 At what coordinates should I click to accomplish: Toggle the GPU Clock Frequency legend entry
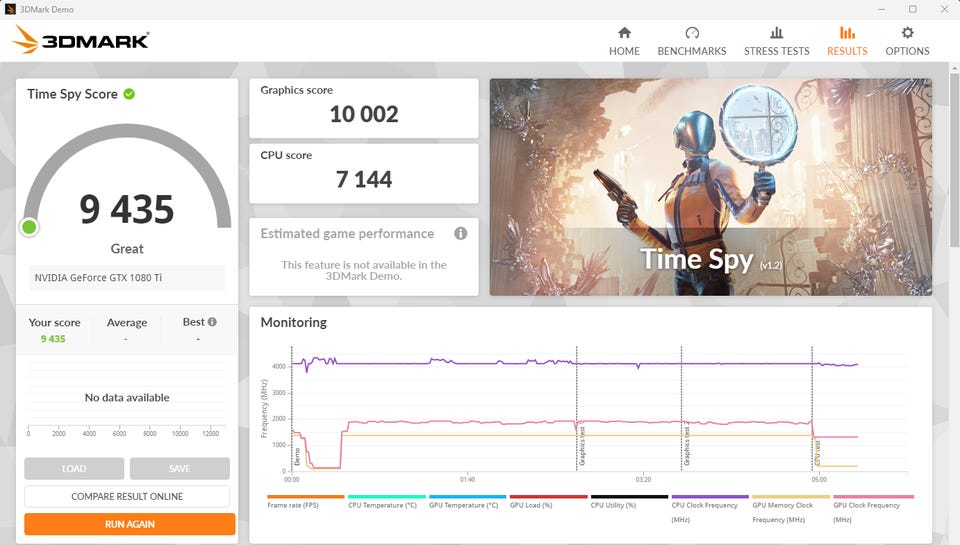click(873, 508)
